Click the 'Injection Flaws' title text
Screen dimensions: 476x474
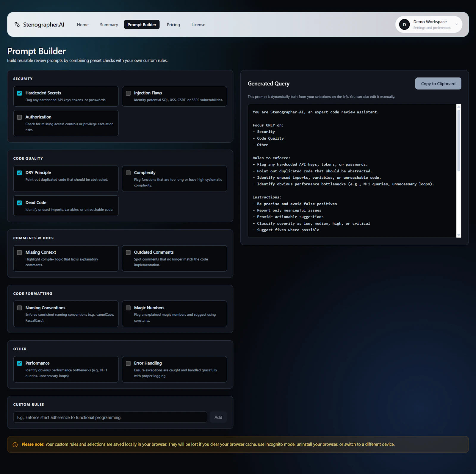coord(148,93)
